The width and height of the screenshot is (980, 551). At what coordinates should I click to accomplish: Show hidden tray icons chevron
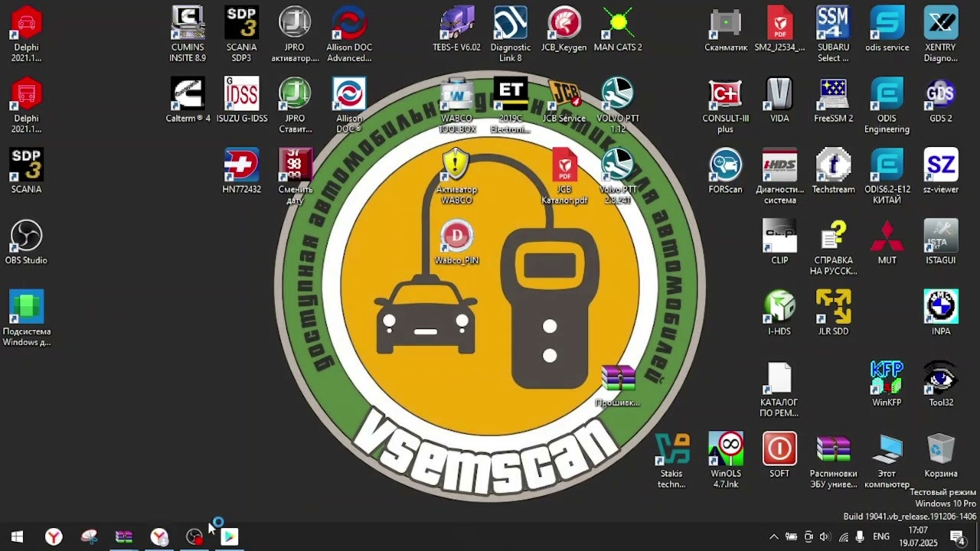click(773, 537)
